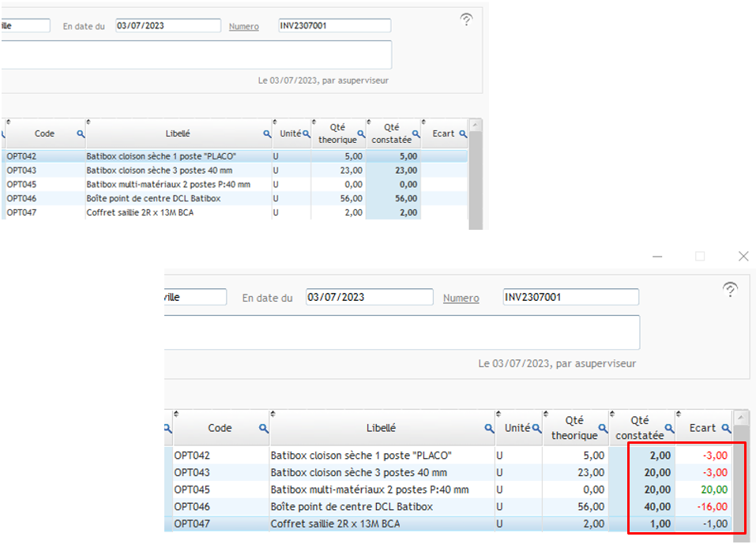Viewport: 756px width, 548px height.
Task: Select the Ecart cell showing -16,00
Action: click(707, 506)
